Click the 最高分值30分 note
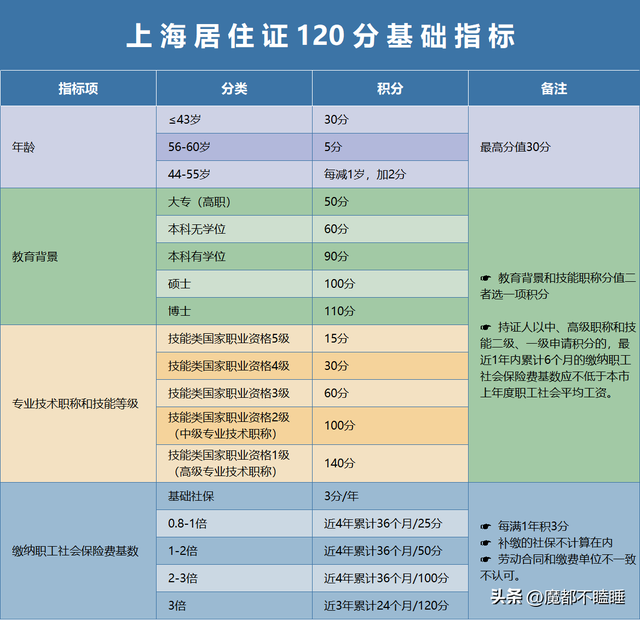Viewport: 640px width, 620px height. (554, 147)
